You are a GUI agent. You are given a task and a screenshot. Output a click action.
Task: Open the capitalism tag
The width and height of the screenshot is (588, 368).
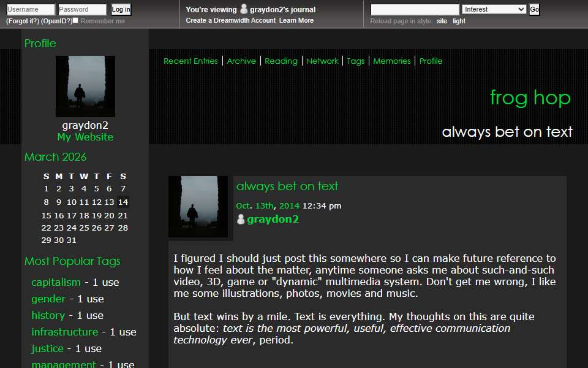tap(56, 282)
